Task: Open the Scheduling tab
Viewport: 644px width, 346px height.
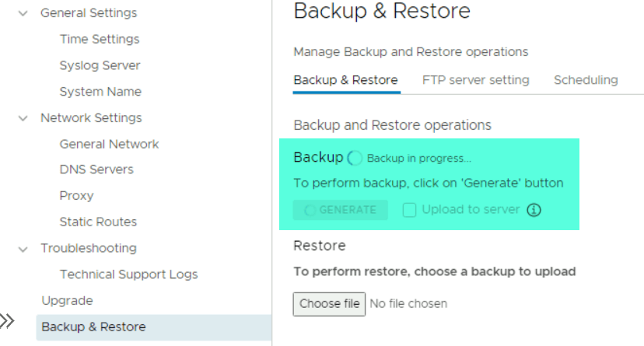Action: point(586,80)
